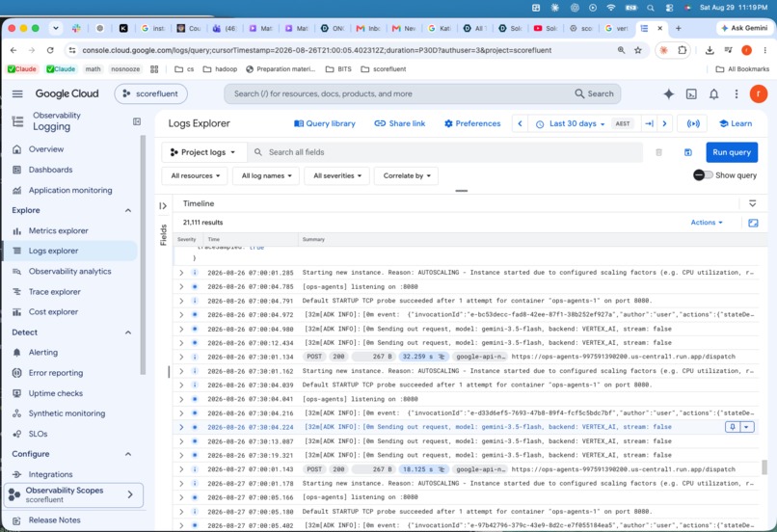
Task: Open macOS Spotlight search icon
Action: [x=650, y=8]
